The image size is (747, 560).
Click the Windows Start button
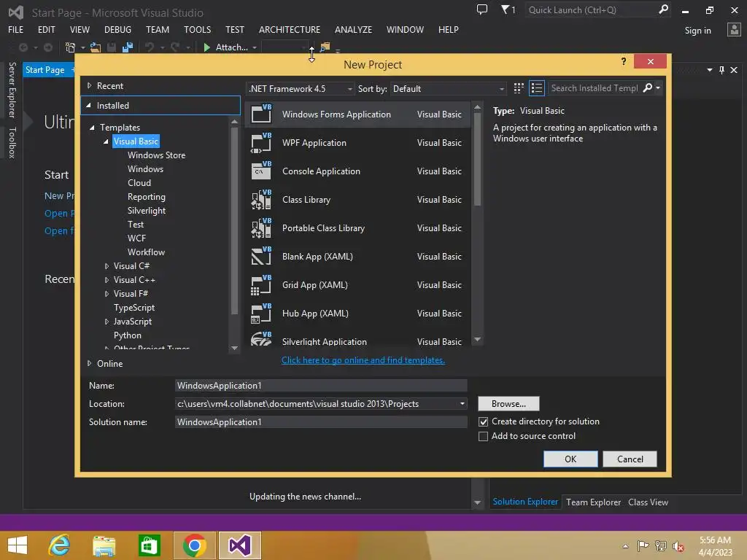click(18, 545)
